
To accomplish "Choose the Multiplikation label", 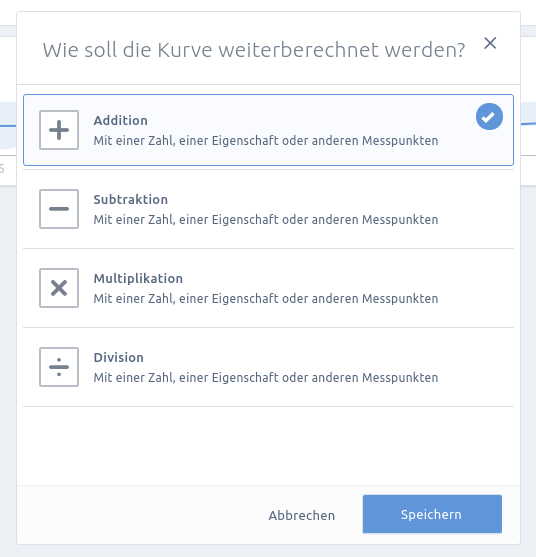I will click(x=138, y=278).
